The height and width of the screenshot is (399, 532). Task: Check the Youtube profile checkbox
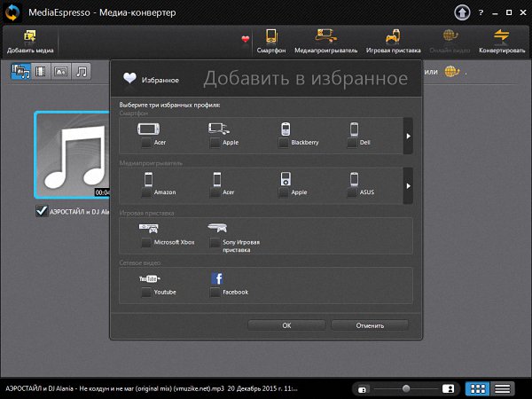tap(146, 292)
